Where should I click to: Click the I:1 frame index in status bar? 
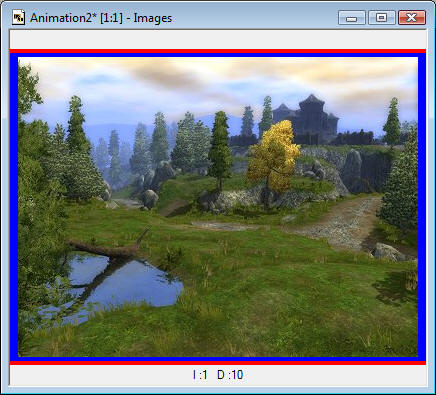200,375
